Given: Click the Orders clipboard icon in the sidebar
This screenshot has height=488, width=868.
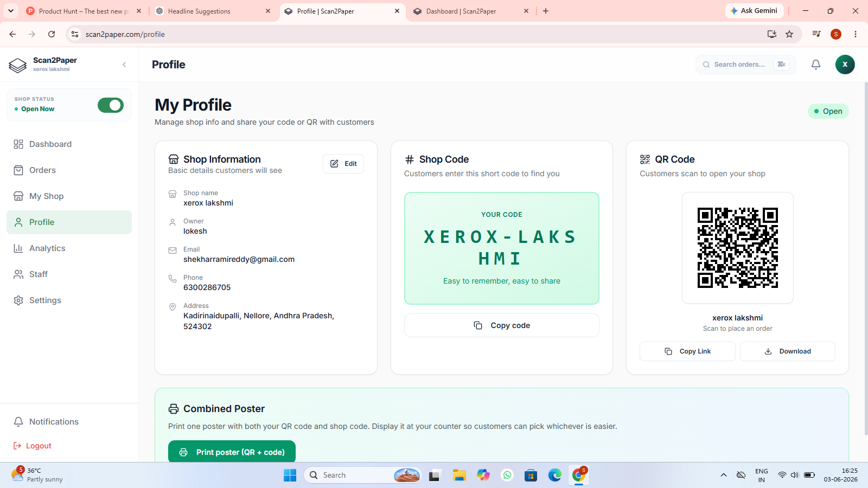Looking at the screenshot, I should click(x=18, y=170).
